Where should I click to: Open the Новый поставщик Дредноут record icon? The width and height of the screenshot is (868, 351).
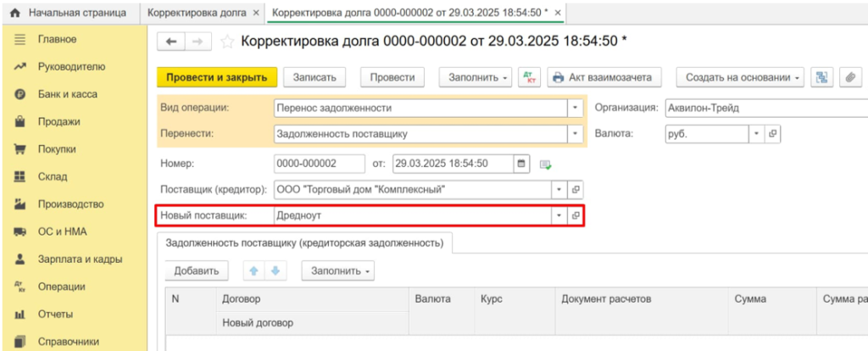pyautogui.click(x=576, y=216)
